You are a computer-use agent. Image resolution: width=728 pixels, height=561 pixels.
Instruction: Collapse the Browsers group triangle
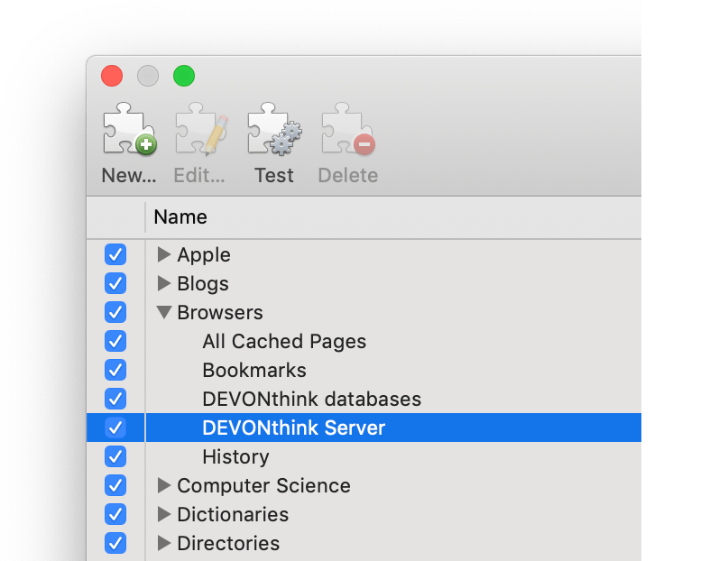(x=164, y=312)
